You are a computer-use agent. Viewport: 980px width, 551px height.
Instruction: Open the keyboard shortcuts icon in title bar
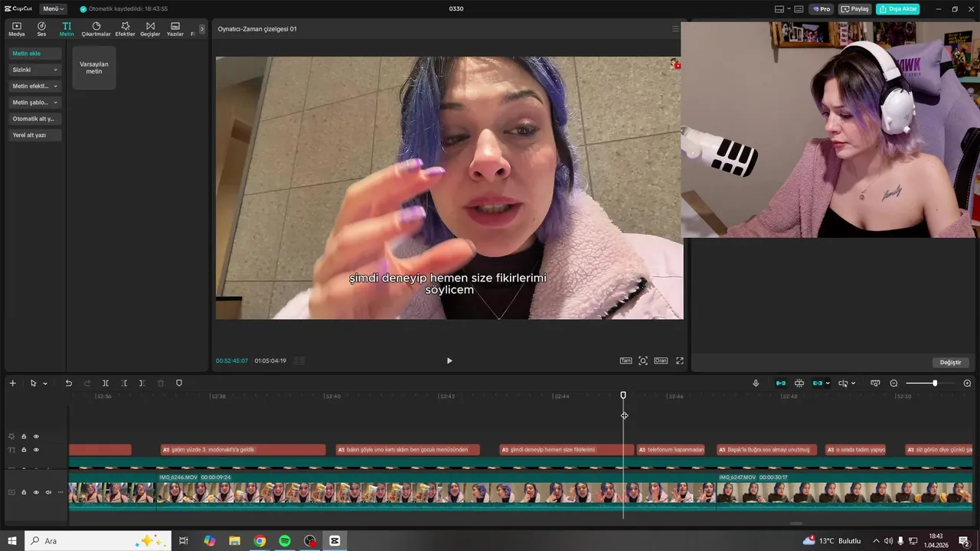[x=799, y=9]
